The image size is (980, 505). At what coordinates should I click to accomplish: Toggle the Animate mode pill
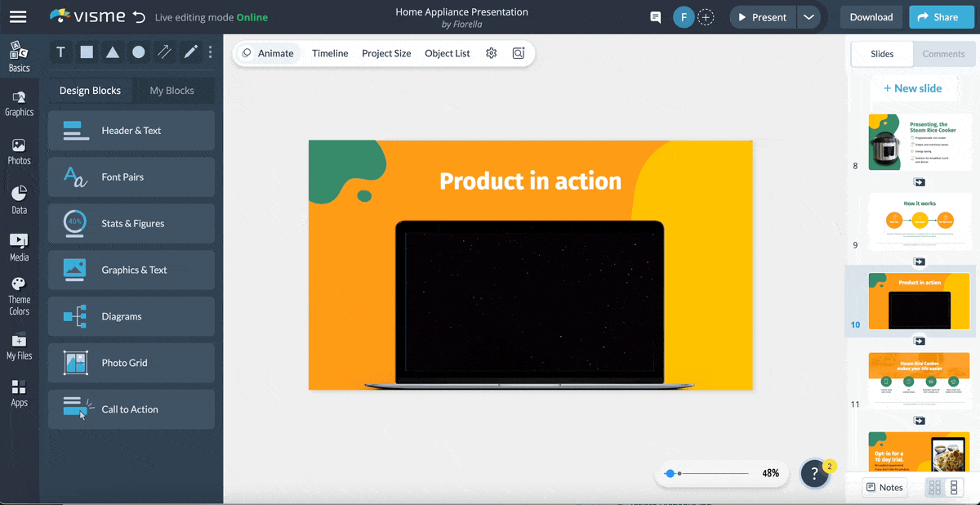tap(268, 52)
